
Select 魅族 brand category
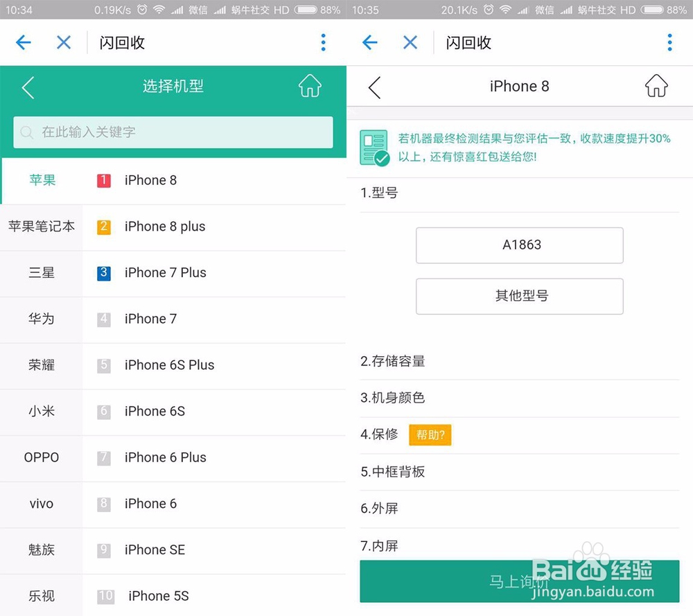pos(41,550)
